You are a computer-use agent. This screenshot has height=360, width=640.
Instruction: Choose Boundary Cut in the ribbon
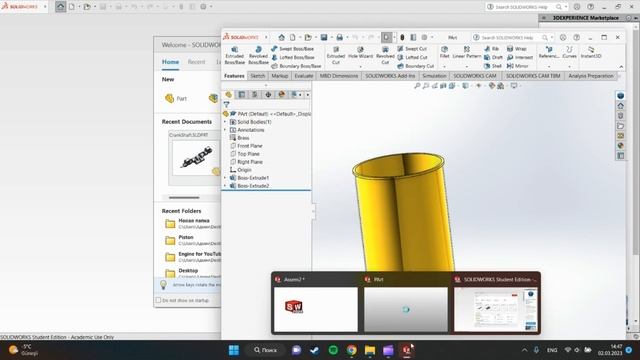tap(416, 66)
